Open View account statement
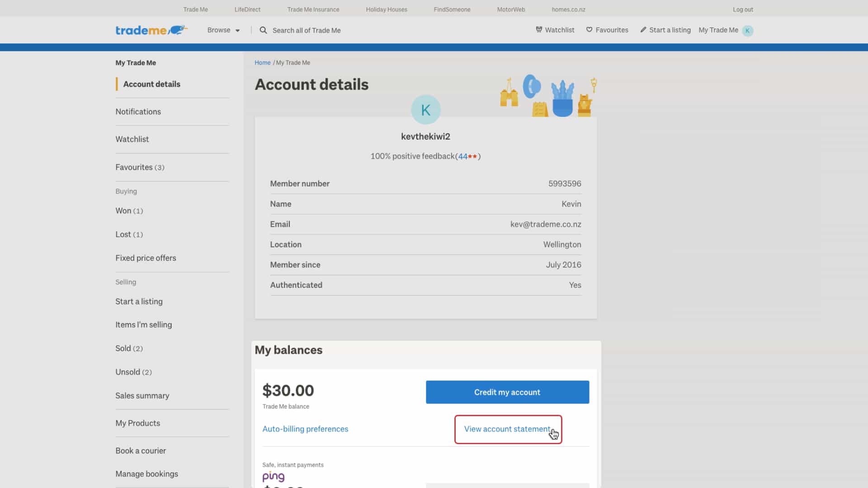Viewport: 868px width, 488px height. [507, 429]
